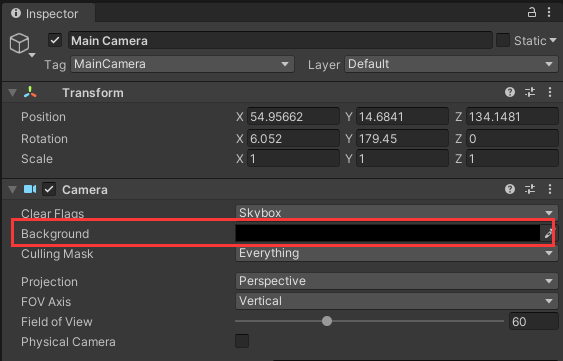This screenshot has width=563, height=361.
Task: Toggle the Main Camera active checkbox
Action: tap(55, 40)
